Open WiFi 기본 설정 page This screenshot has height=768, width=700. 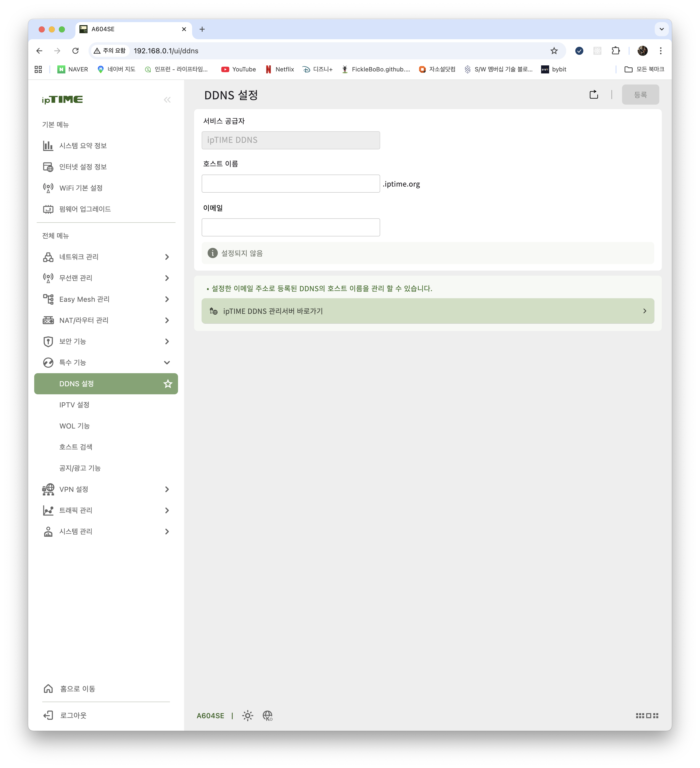click(x=81, y=188)
